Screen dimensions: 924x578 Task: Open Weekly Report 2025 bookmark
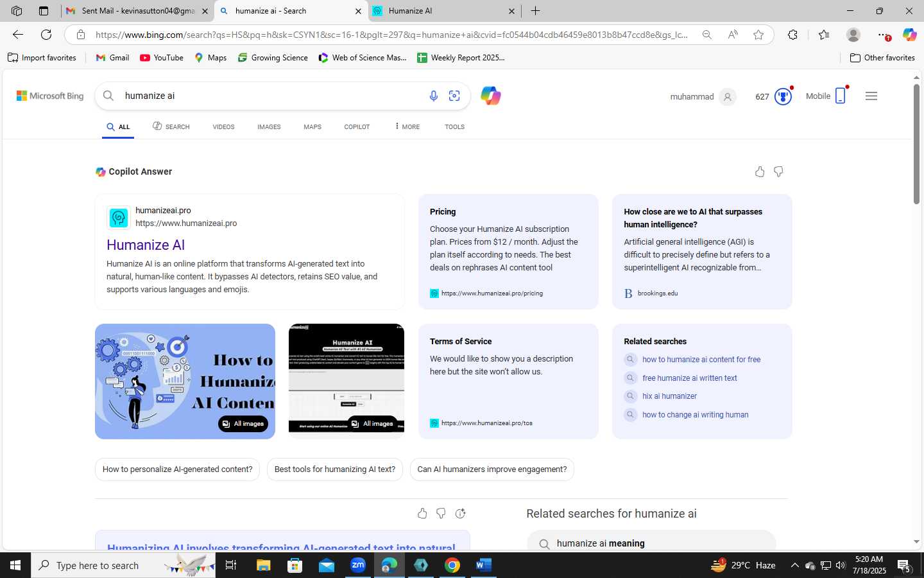(x=461, y=58)
